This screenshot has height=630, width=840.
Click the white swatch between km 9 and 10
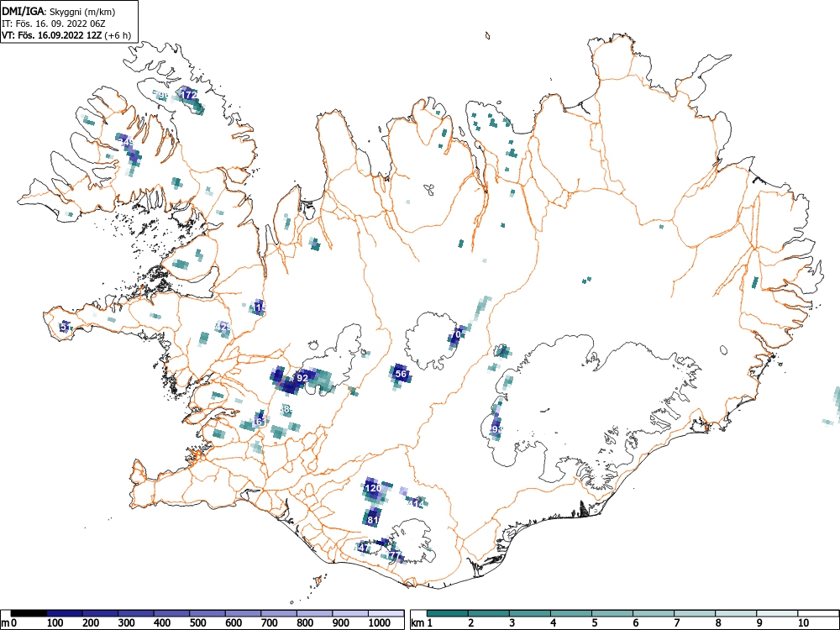coord(777,613)
